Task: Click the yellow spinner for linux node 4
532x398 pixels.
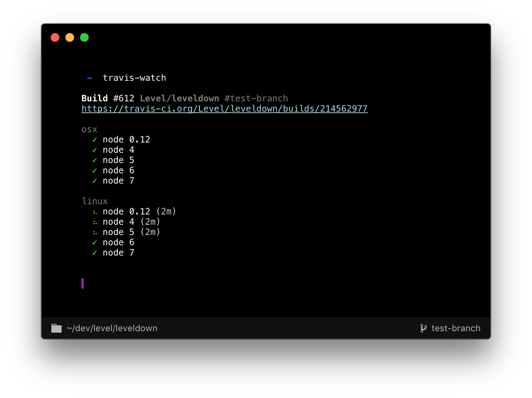Action: pos(95,222)
